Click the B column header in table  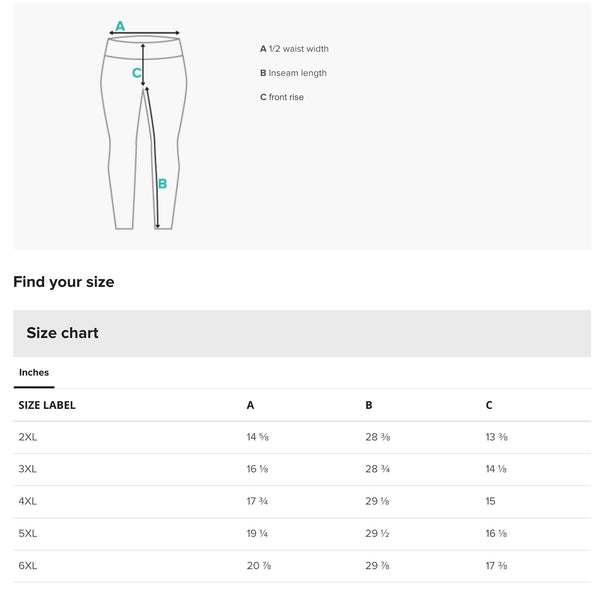coord(369,405)
